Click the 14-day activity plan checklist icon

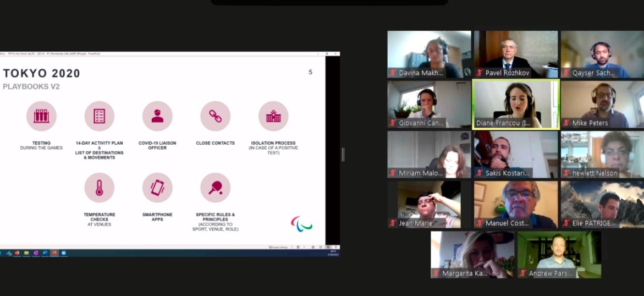[x=99, y=116]
